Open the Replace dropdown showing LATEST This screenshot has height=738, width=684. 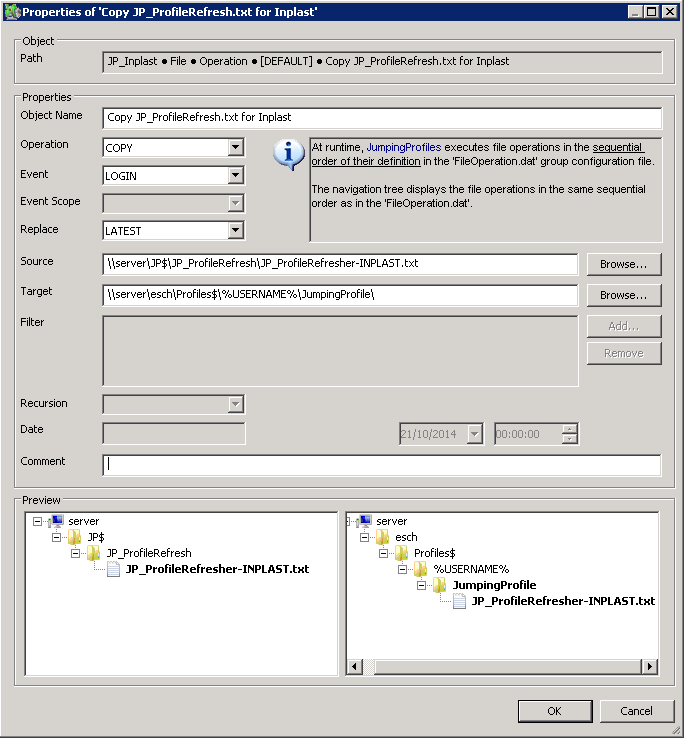[235, 231]
